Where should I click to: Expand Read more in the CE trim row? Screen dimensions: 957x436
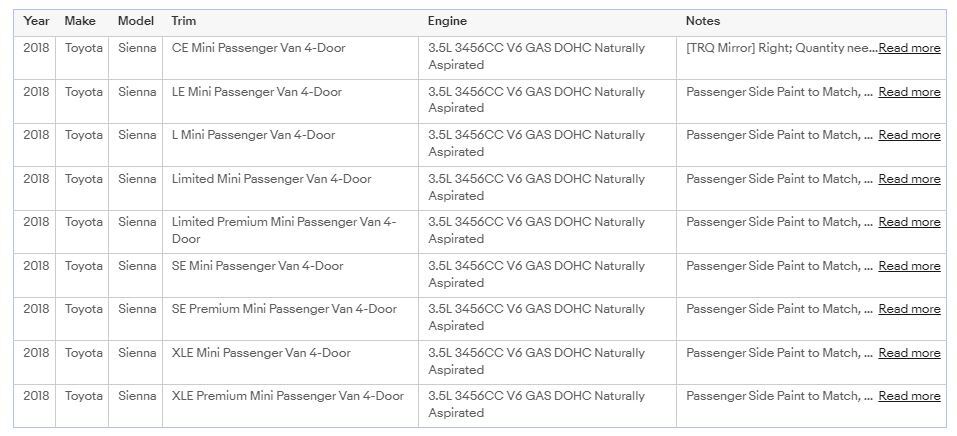[x=909, y=48]
